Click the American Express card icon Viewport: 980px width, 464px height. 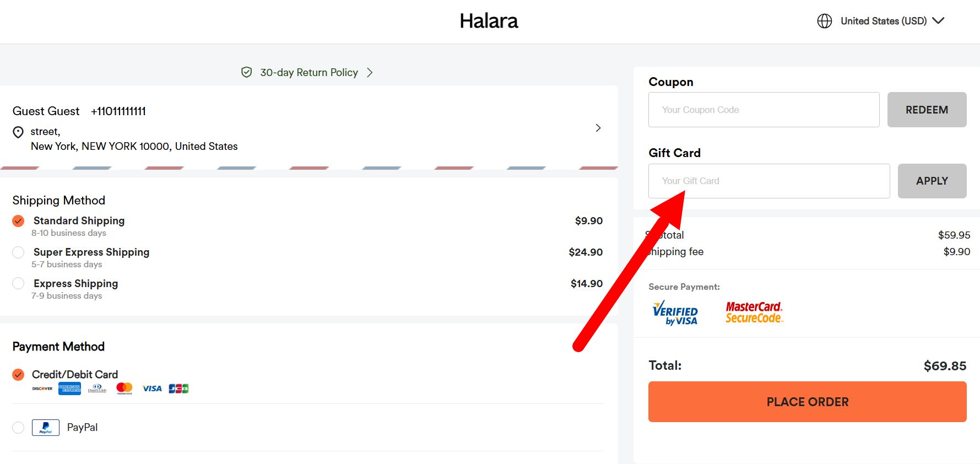[x=69, y=389]
